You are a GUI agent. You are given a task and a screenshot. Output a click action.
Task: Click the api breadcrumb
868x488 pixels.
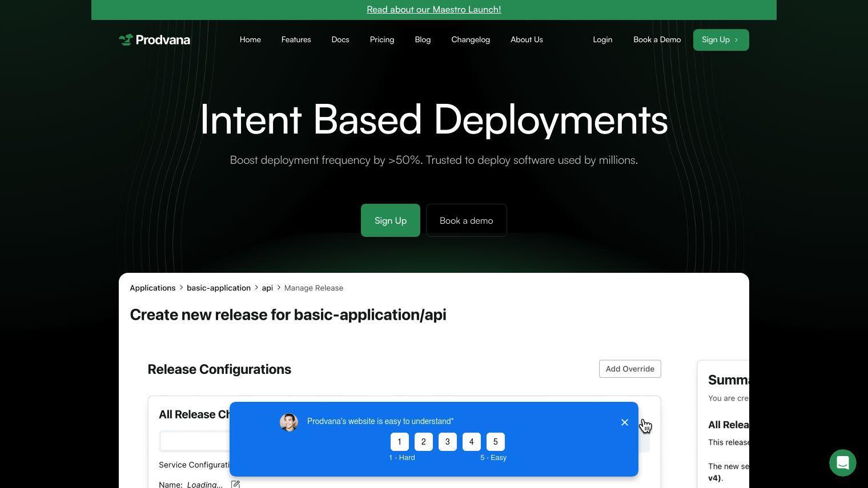pos(267,288)
